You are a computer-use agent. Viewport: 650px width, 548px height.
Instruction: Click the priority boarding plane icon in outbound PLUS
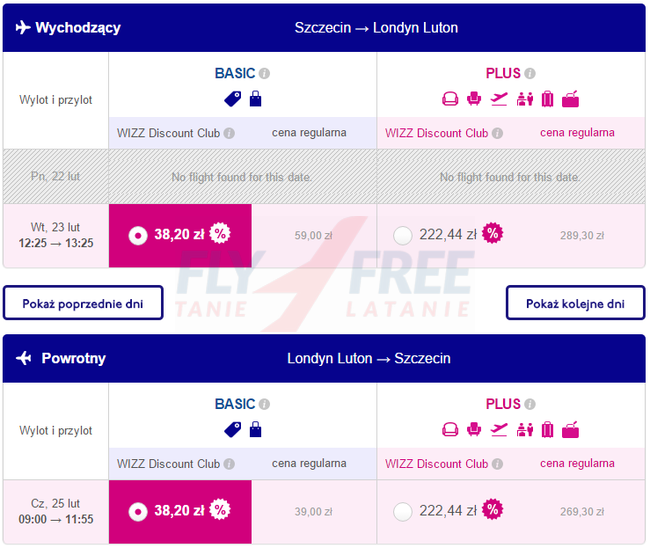tap(499, 98)
